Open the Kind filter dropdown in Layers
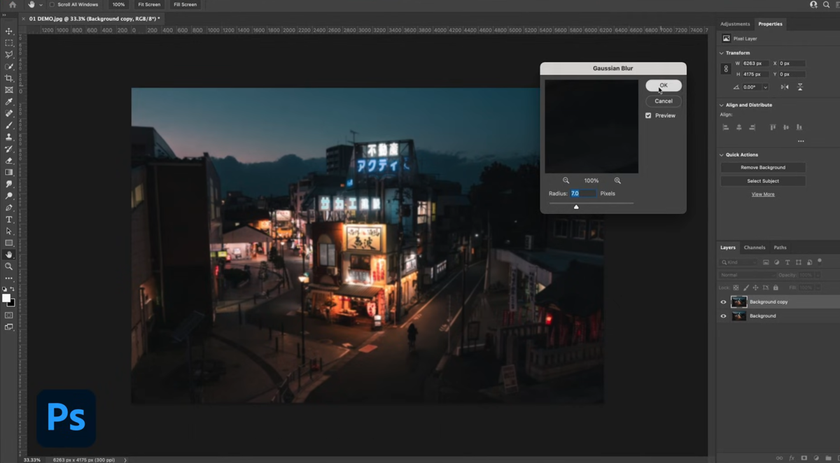This screenshot has width=840, height=463. pyautogui.click(x=739, y=262)
